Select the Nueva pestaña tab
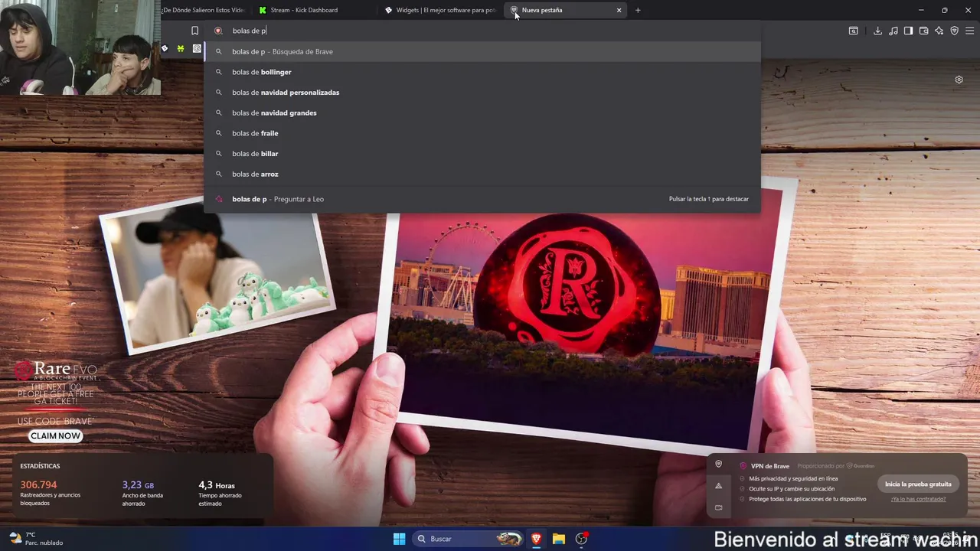 click(x=566, y=10)
